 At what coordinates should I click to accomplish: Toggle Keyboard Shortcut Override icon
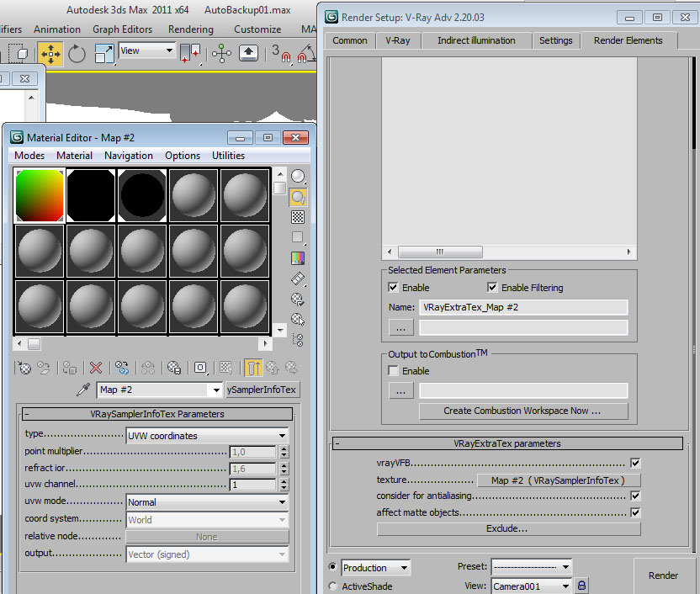(x=249, y=53)
